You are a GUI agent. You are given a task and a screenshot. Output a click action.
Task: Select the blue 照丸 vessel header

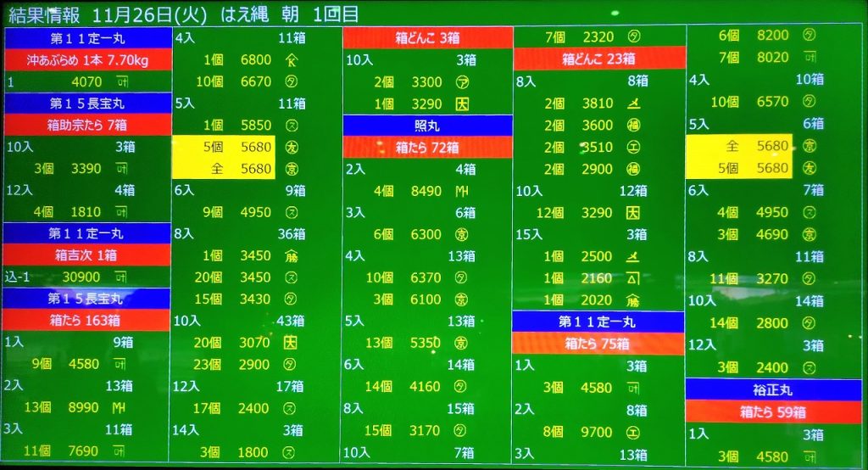coord(428,126)
